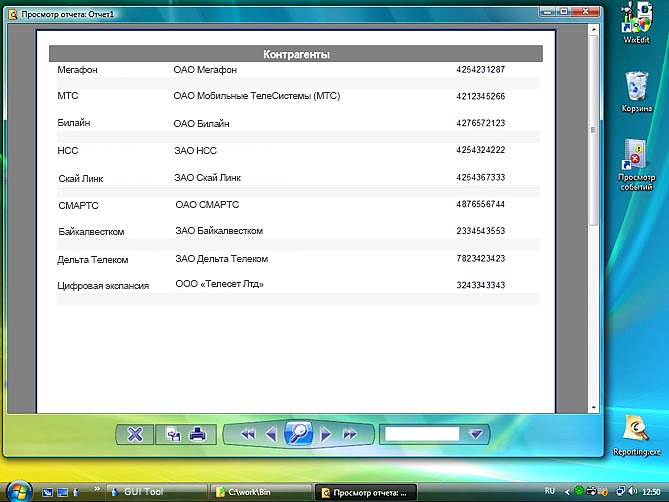669x502 pixels.
Task: Click the zoom value input field
Action: [422, 434]
